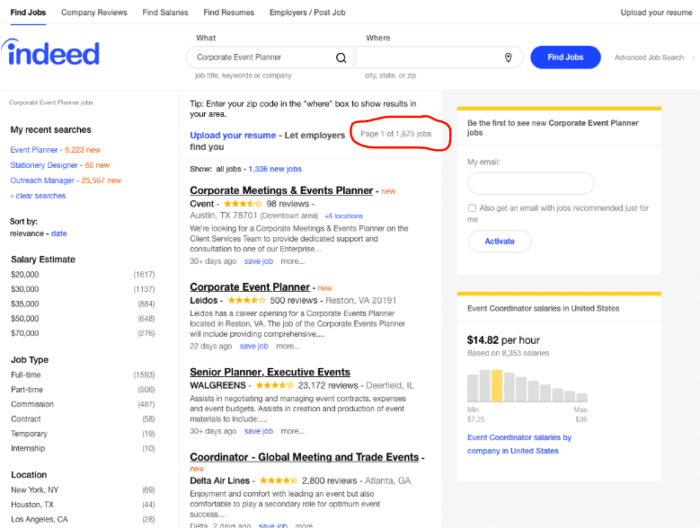
Task: Open Cvent 98 reviews
Action: pyautogui.click(x=288, y=204)
